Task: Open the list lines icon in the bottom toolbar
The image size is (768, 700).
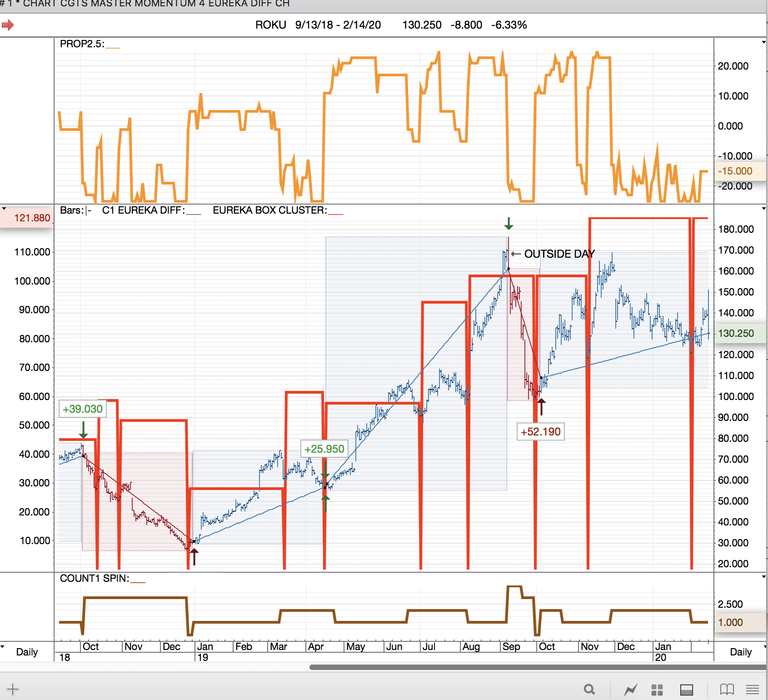Action: pos(753,690)
